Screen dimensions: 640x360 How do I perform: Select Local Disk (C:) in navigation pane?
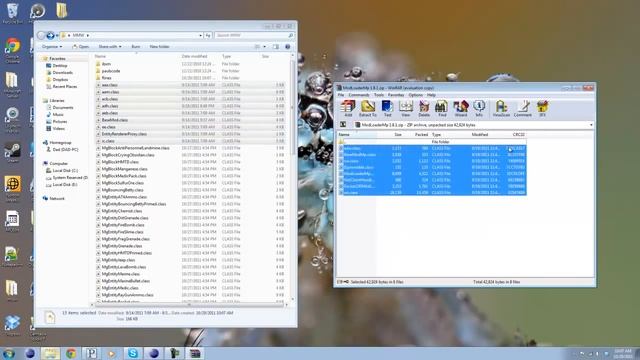(65, 171)
